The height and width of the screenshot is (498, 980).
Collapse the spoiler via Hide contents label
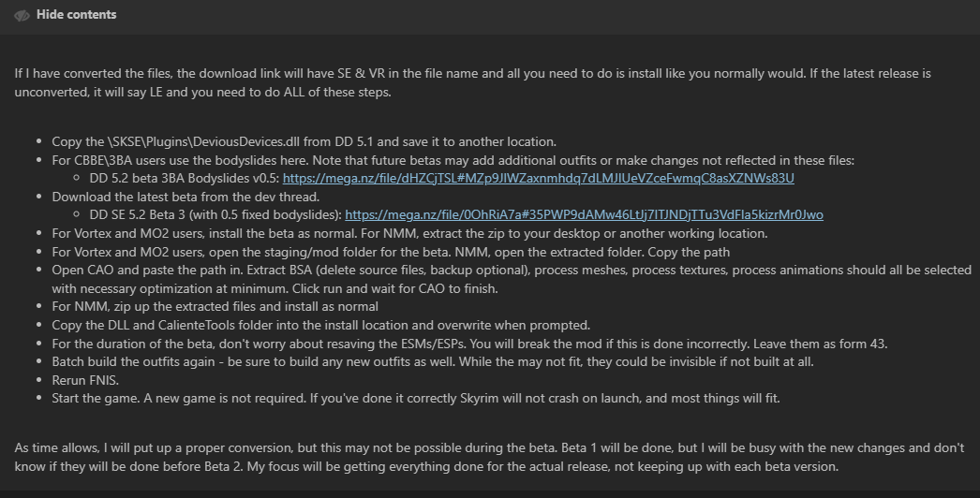click(76, 14)
